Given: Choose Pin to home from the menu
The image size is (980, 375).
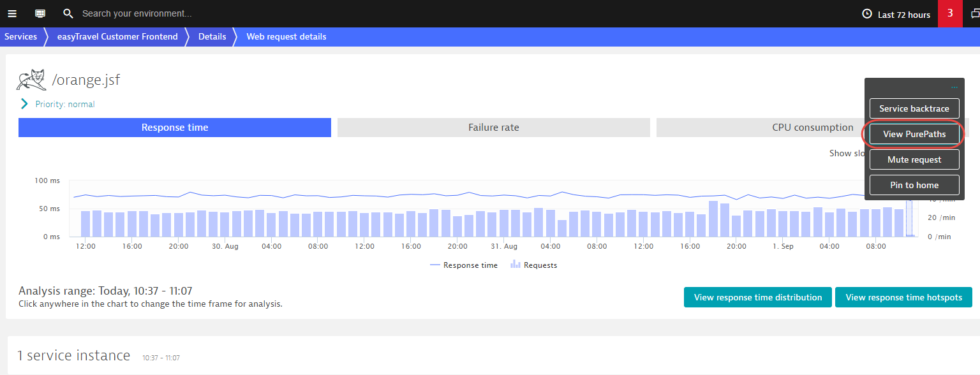Looking at the screenshot, I should click(914, 185).
